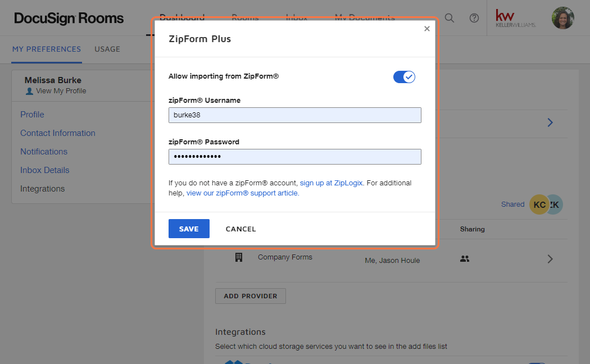Expand the Company Forms row chevron
Image resolution: width=590 pixels, height=364 pixels.
point(550,259)
